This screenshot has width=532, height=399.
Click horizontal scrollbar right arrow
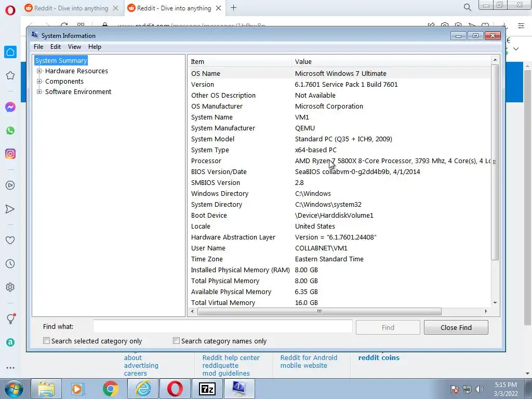tap(486, 312)
